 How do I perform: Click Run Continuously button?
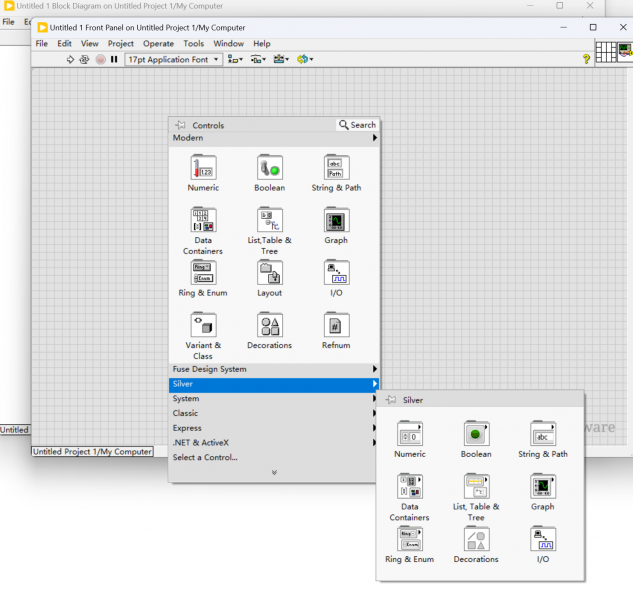84,59
